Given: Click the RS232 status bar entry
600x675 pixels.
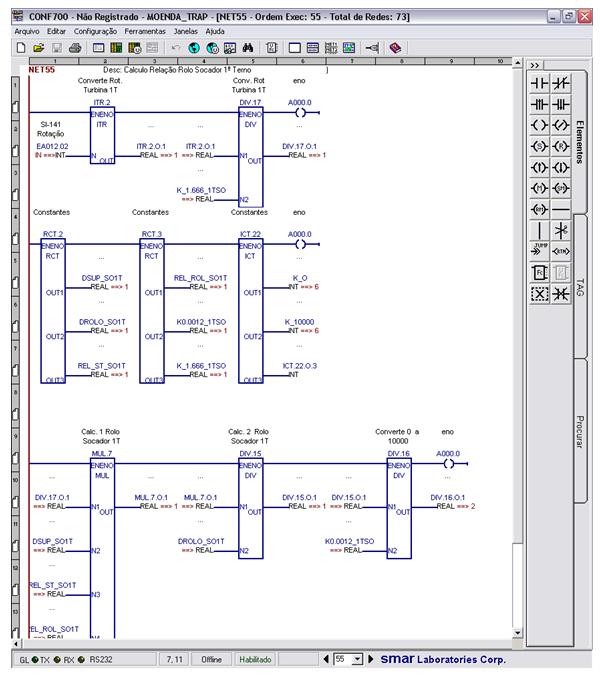Looking at the screenshot, I should pos(101,659).
